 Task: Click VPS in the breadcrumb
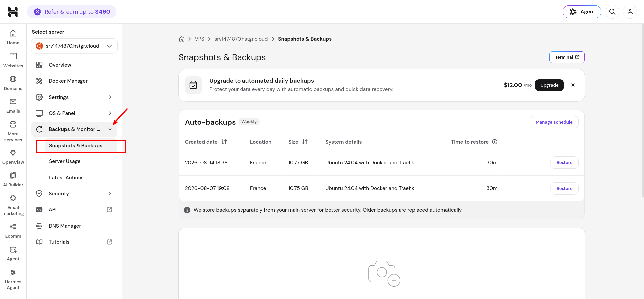[199, 39]
